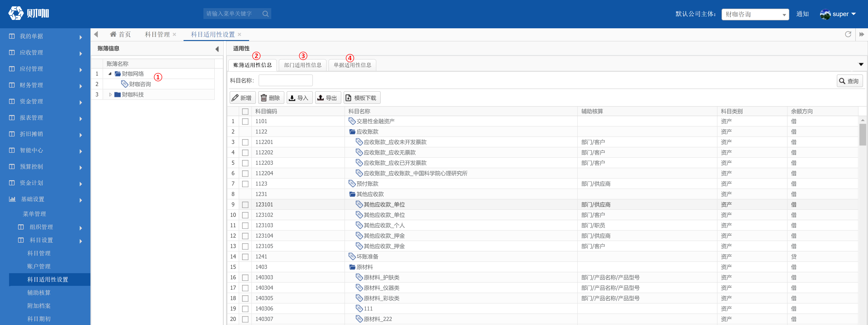
Task: Check the row 140305 checkbox
Action: coord(245,298)
